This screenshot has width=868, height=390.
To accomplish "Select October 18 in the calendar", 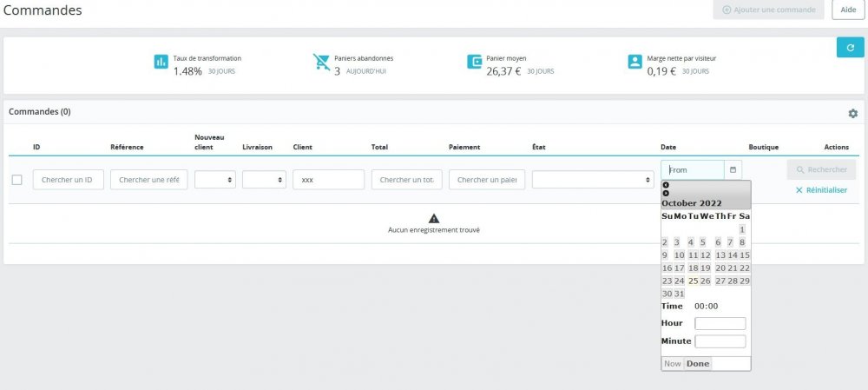I will click(693, 268).
